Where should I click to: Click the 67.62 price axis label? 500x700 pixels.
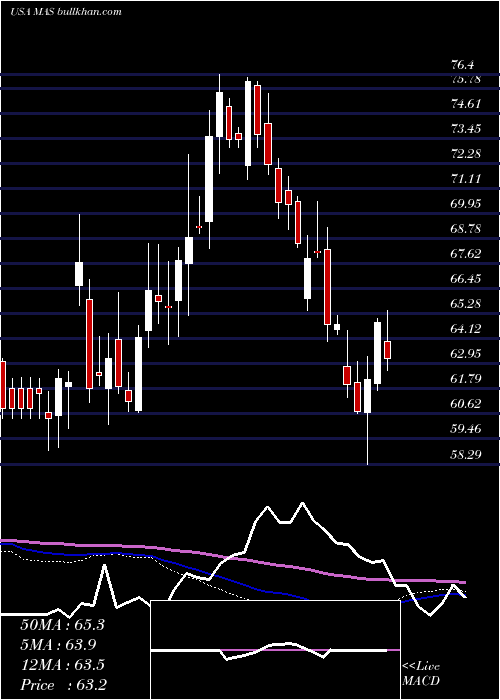(466, 254)
